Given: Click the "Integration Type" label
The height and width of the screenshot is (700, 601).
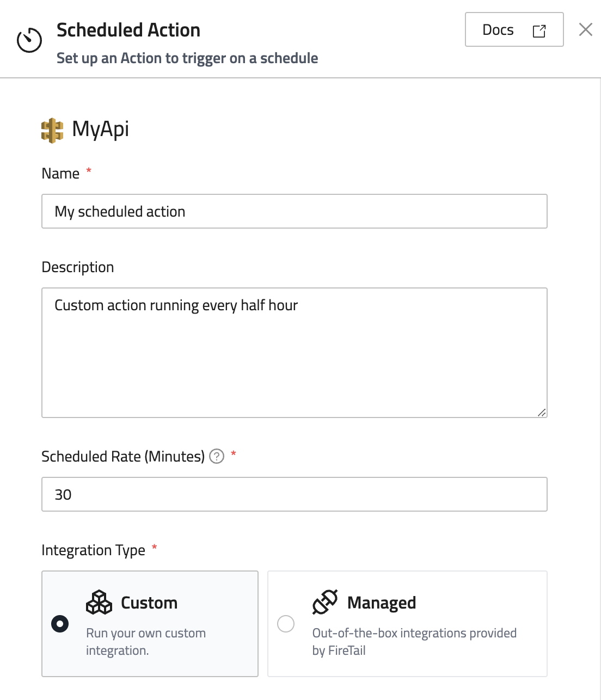Looking at the screenshot, I should coord(93,550).
